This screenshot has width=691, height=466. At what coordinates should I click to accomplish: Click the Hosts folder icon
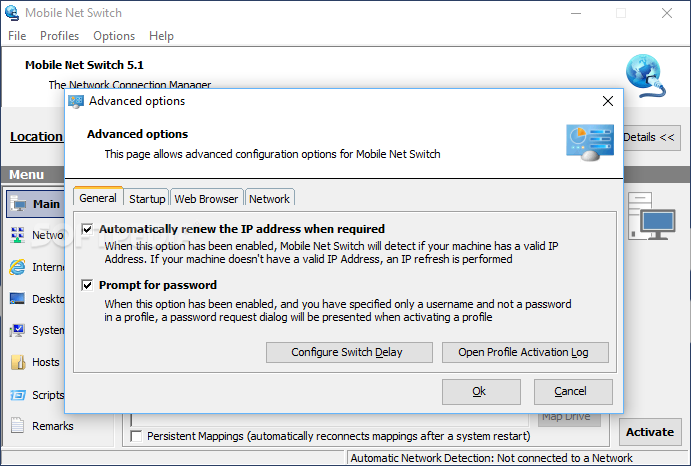[x=18, y=362]
